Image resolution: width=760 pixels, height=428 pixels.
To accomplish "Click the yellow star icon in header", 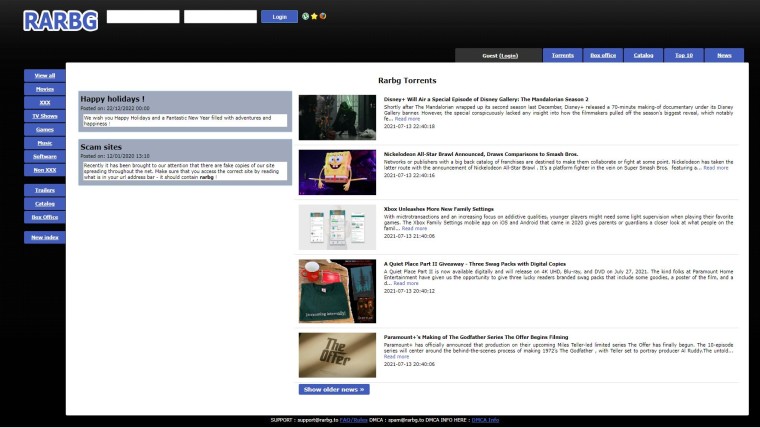I will tap(315, 16).
